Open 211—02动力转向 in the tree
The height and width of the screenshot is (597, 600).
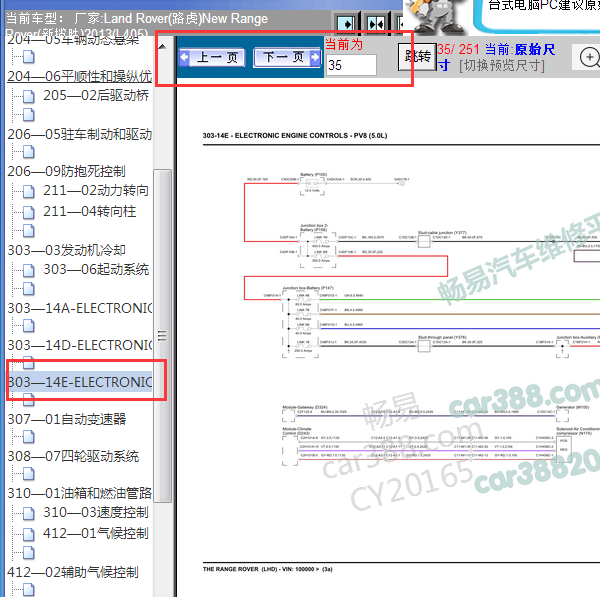coord(96,191)
